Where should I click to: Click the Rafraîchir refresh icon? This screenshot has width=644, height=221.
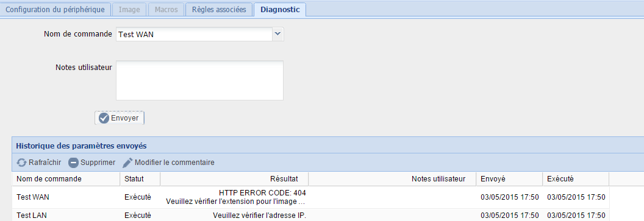pyautogui.click(x=21, y=163)
